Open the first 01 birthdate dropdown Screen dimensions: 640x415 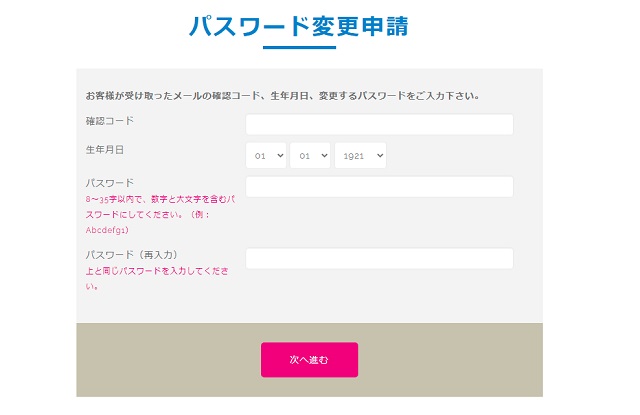tap(266, 156)
